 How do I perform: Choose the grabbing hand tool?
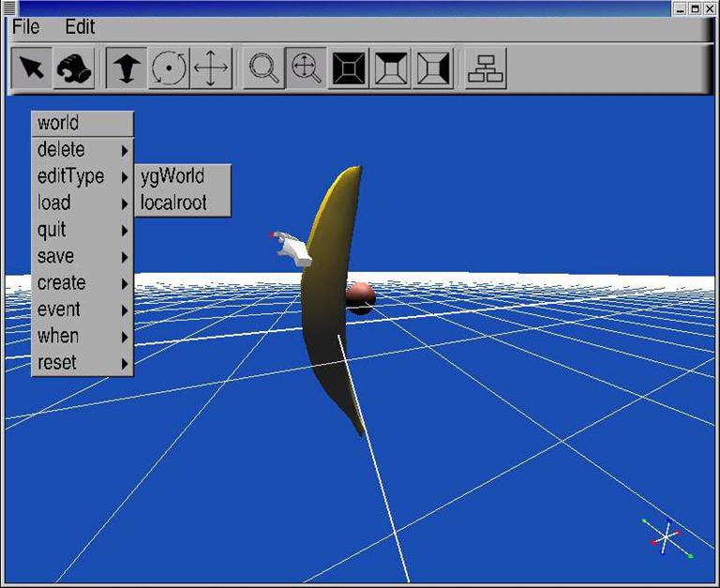click(74, 68)
